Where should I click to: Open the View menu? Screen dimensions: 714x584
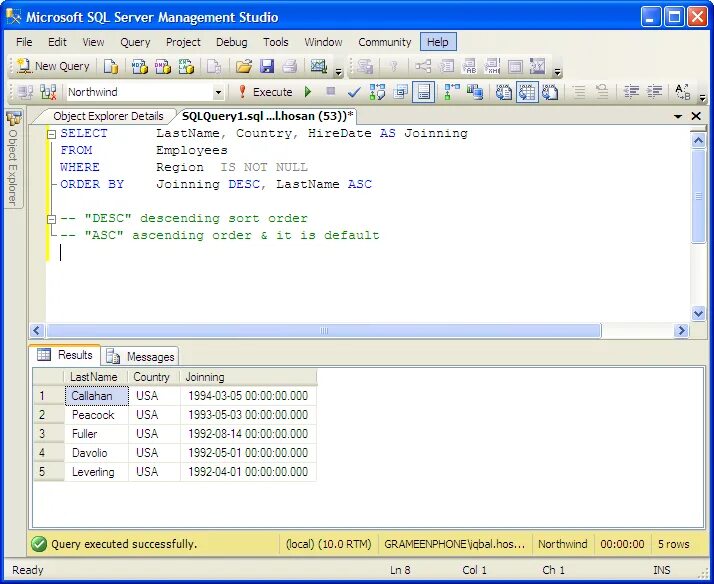[x=93, y=42]
